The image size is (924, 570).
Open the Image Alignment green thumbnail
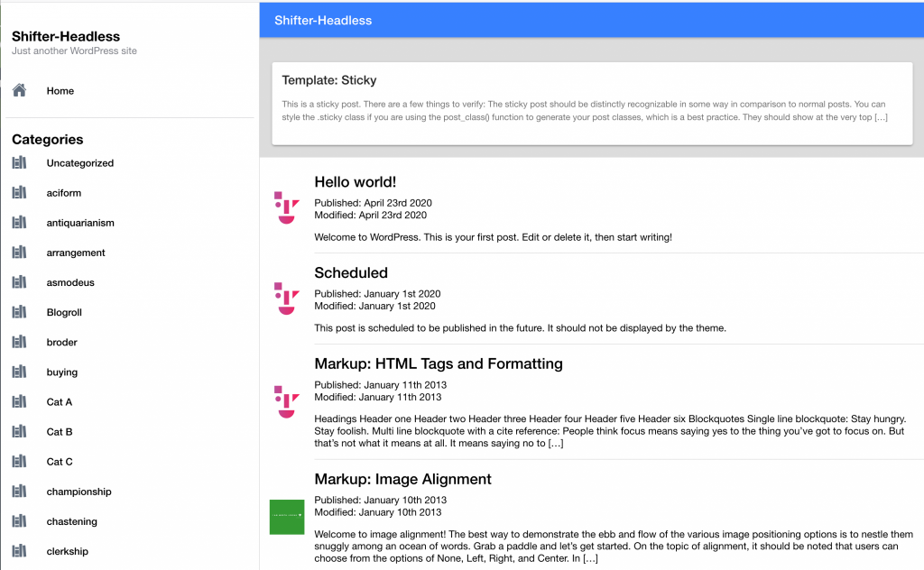click(x=287, y=517)
